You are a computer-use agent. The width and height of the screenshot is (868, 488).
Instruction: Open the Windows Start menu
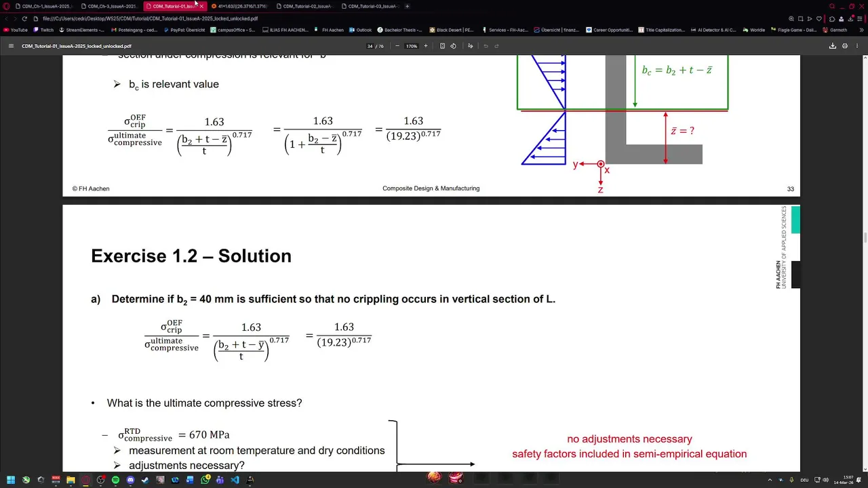[x=11, y=480]
